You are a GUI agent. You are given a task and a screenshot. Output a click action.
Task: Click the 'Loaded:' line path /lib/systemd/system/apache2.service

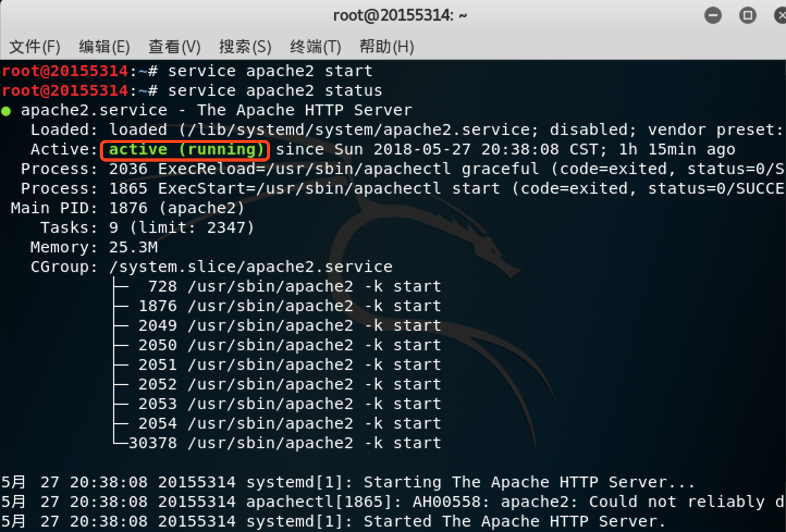[x=358, y=130]
